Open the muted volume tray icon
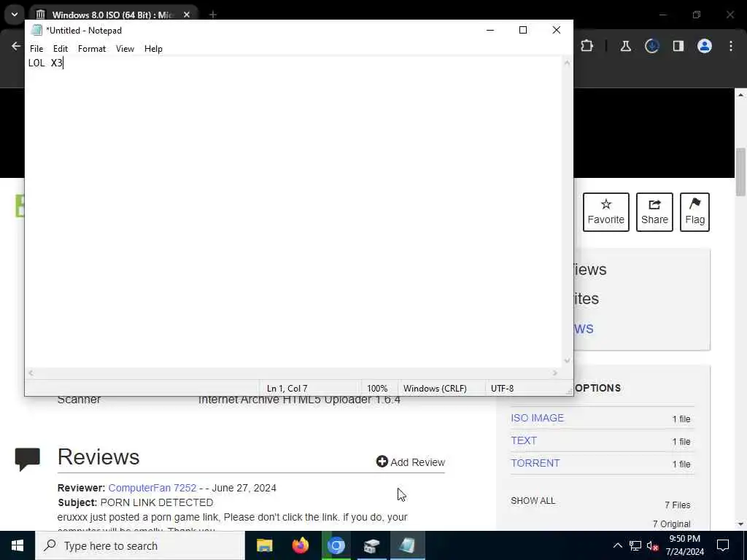Viewport: 747px width, 560px height. click(x=653, y=545)
